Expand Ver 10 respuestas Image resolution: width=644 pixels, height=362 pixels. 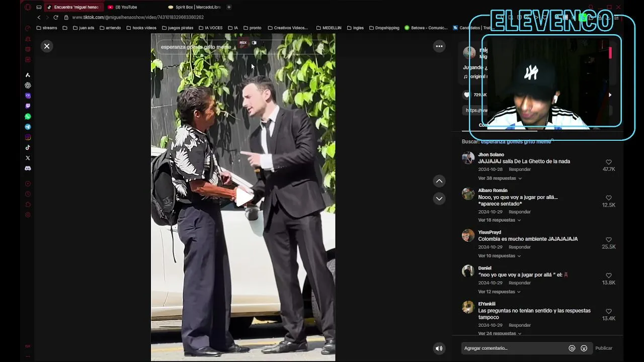pyautogui.click(x=500, y=256)
